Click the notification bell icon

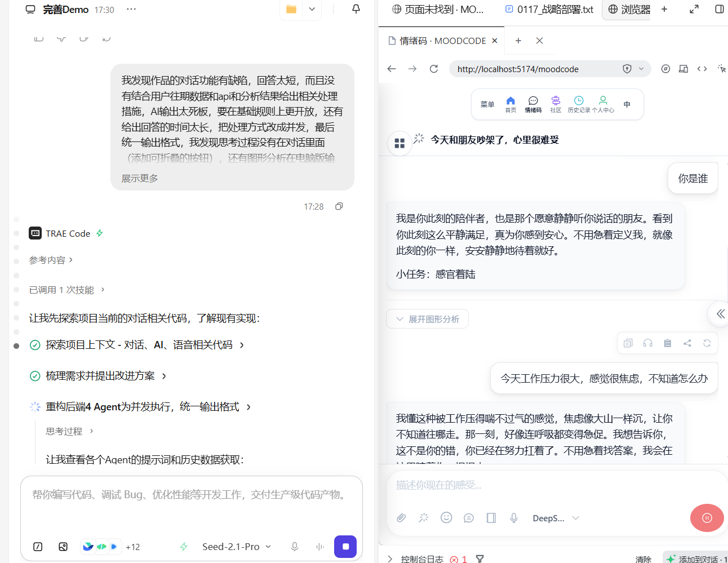point(356,9)
